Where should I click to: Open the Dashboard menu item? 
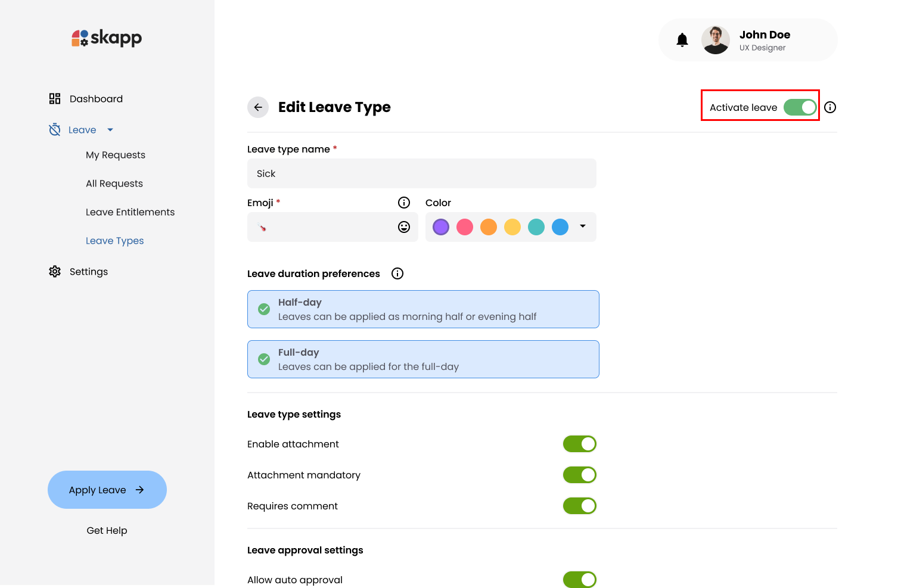(x=96, y=99)
